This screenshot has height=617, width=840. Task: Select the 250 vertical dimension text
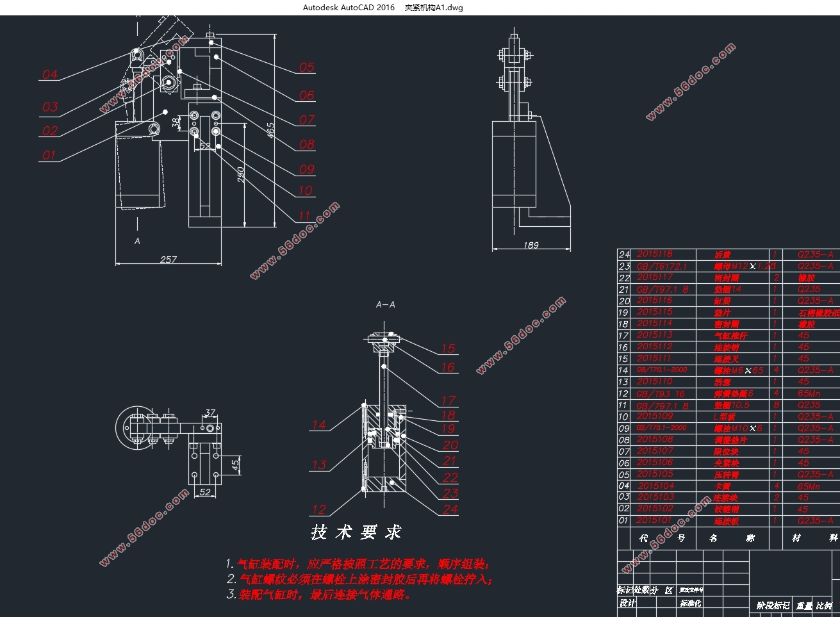pyautogui.click(x=241, y=175)
